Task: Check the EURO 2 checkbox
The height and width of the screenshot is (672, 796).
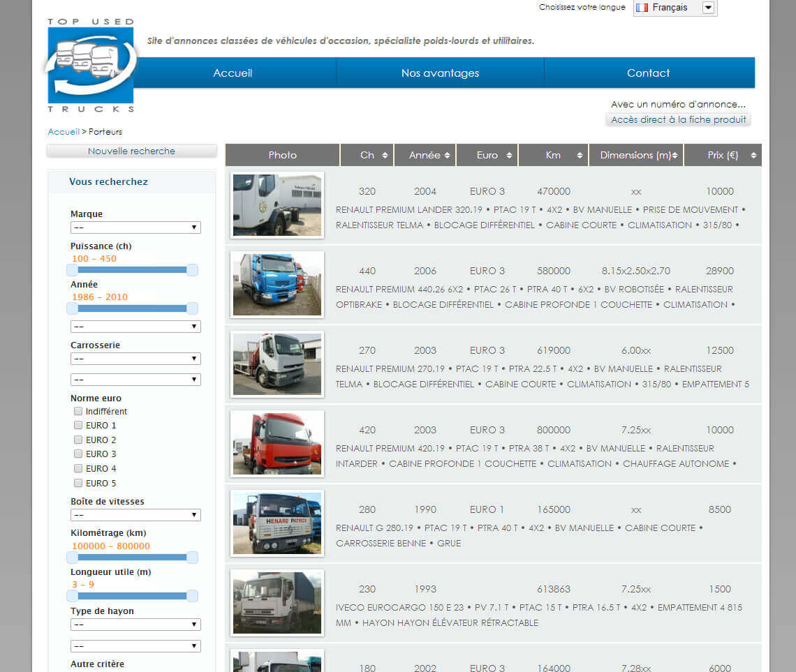Action: [78, 439]
